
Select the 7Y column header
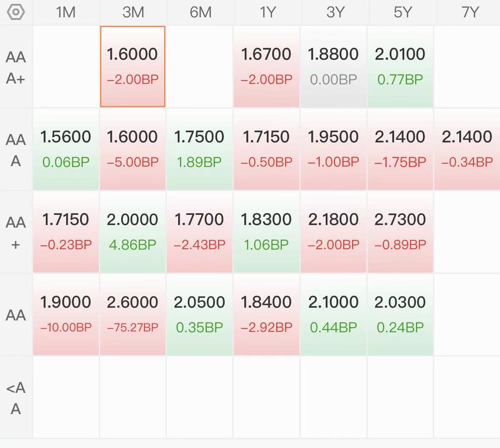coord(469,12)
